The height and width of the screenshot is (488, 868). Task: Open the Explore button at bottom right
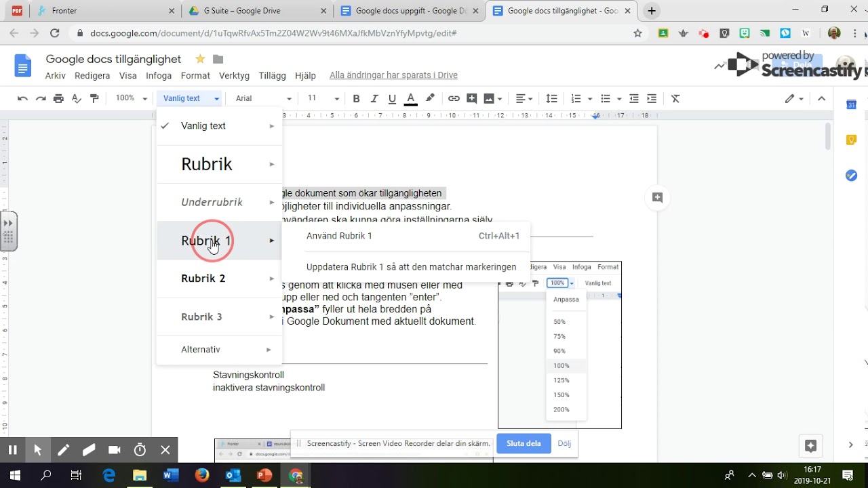(x=810, y=446)
